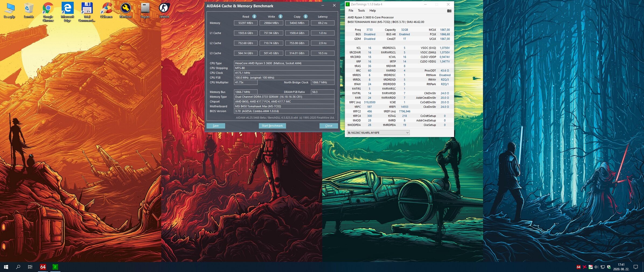This screenshot has width=644, height=272.
Task: Click the Memory Read value 53297 MB/s
Action: 246,23
